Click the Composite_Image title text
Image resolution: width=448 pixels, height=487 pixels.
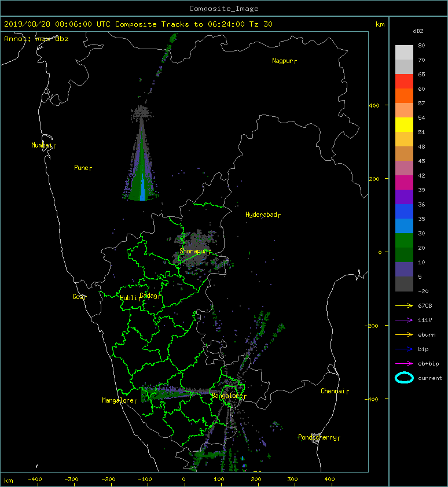click(x=224, y=9)
